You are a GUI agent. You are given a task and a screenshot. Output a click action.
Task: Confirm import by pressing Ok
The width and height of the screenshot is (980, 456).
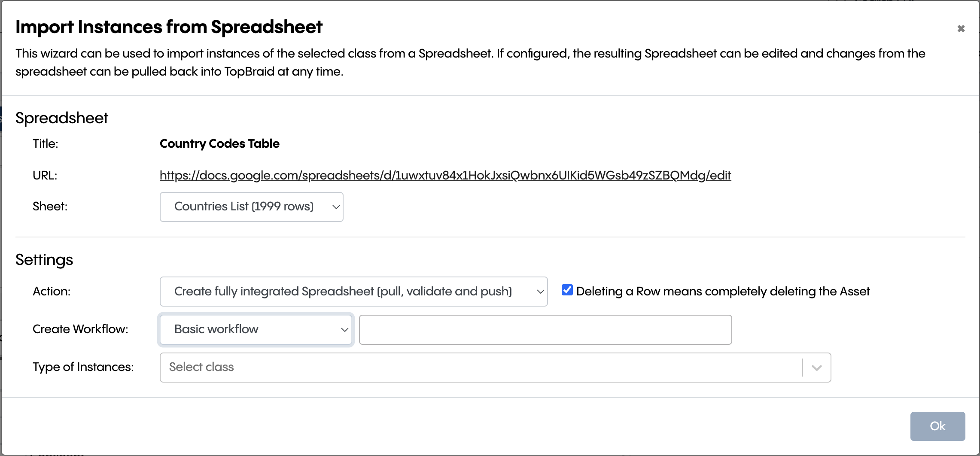937,426
